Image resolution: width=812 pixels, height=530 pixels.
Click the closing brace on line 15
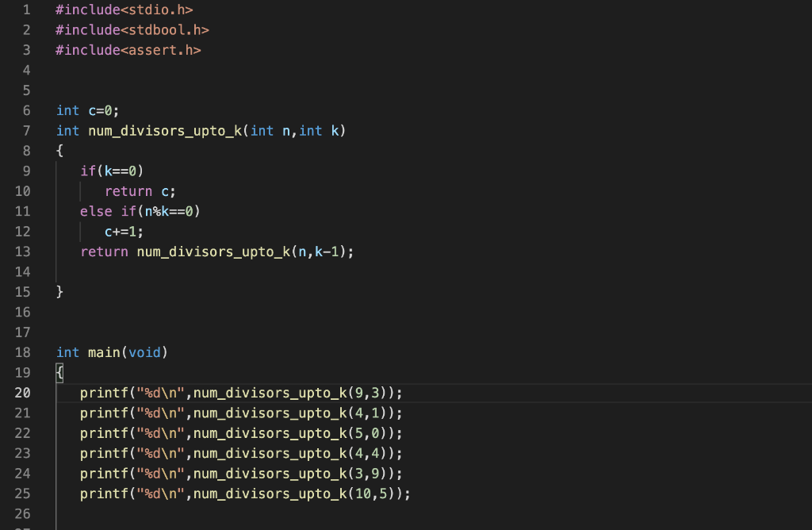(x=59, y=291)
